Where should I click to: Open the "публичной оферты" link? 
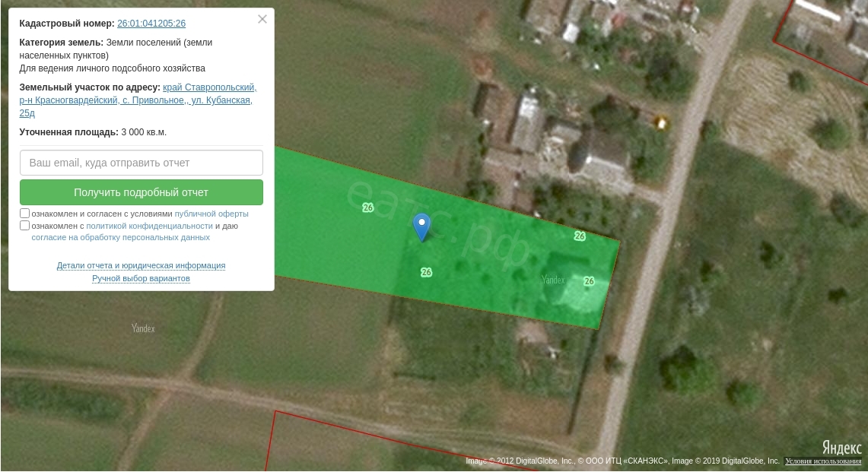pos(211,214)
